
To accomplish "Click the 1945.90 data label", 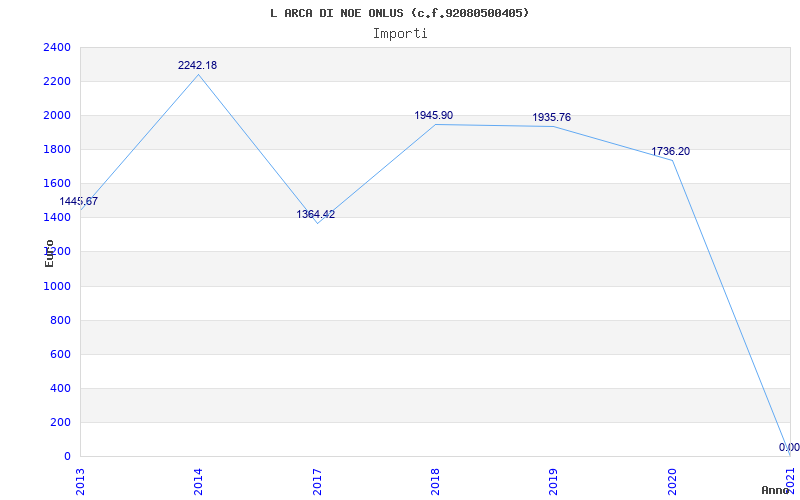I will pyautogui.click(x=434, y=115).
